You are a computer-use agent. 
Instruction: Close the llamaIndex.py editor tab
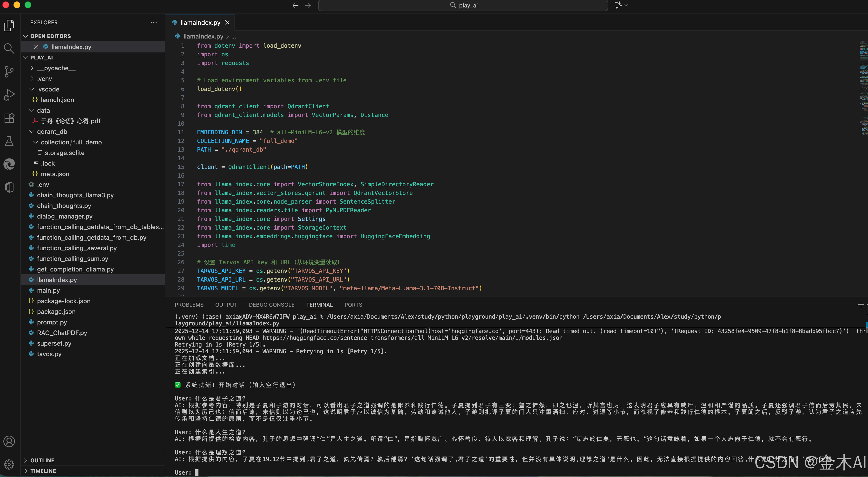tap(227, 23)
